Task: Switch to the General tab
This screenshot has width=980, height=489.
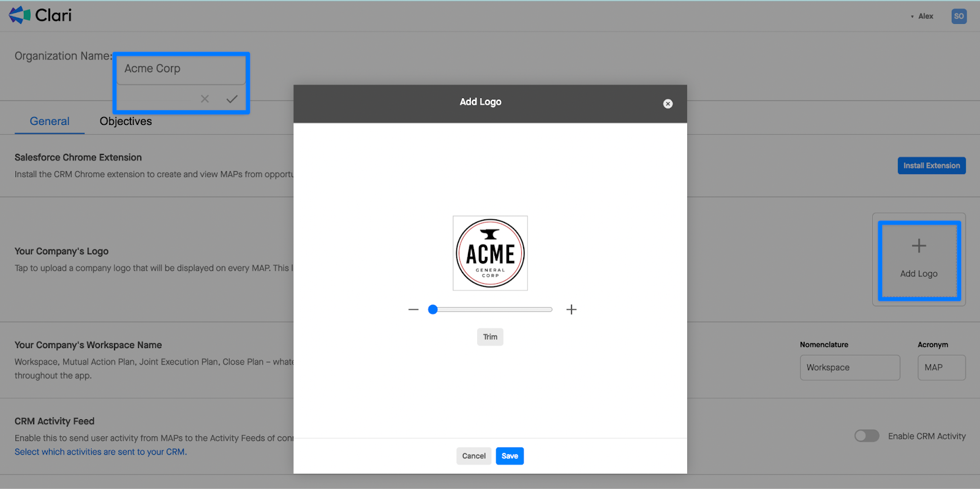Action: pyautogui.click(x=50, y=121)
